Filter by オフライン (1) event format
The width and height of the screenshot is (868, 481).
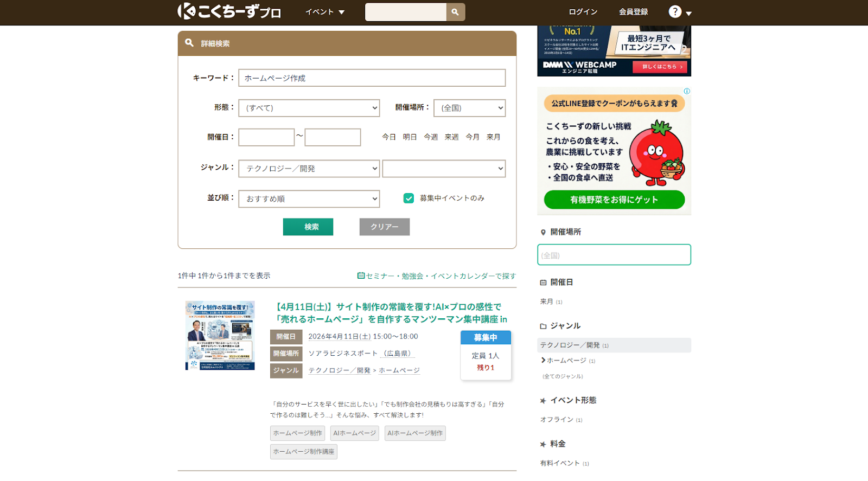click(x=561, y=420)
